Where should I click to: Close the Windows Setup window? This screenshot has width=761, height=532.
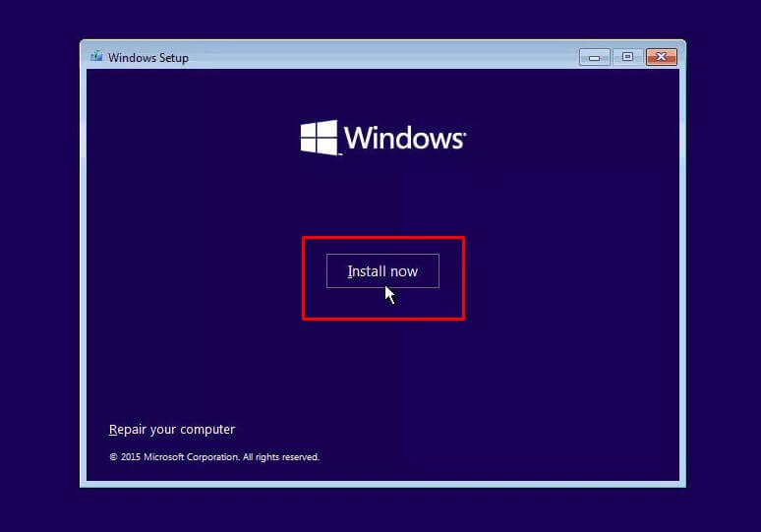(661, 57)
